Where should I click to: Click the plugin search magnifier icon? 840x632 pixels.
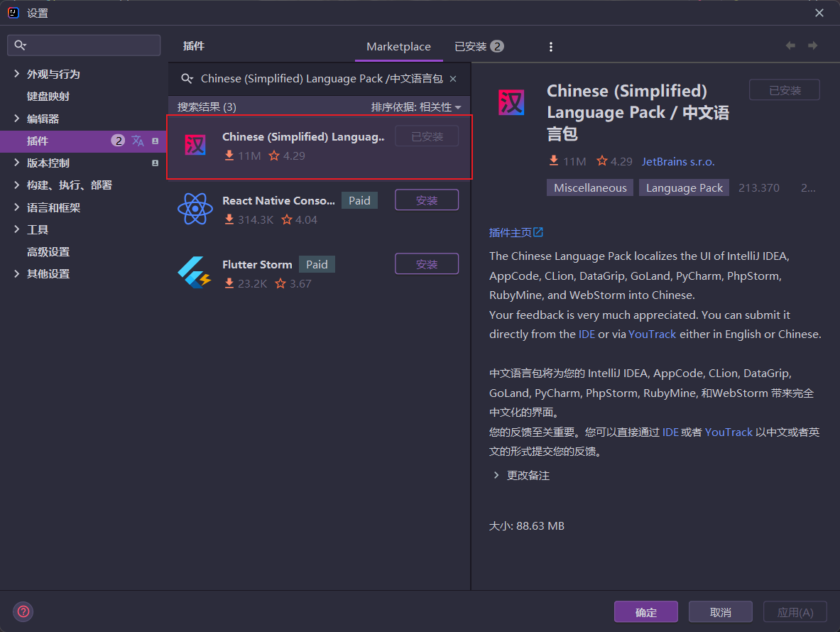pos(187,79)
